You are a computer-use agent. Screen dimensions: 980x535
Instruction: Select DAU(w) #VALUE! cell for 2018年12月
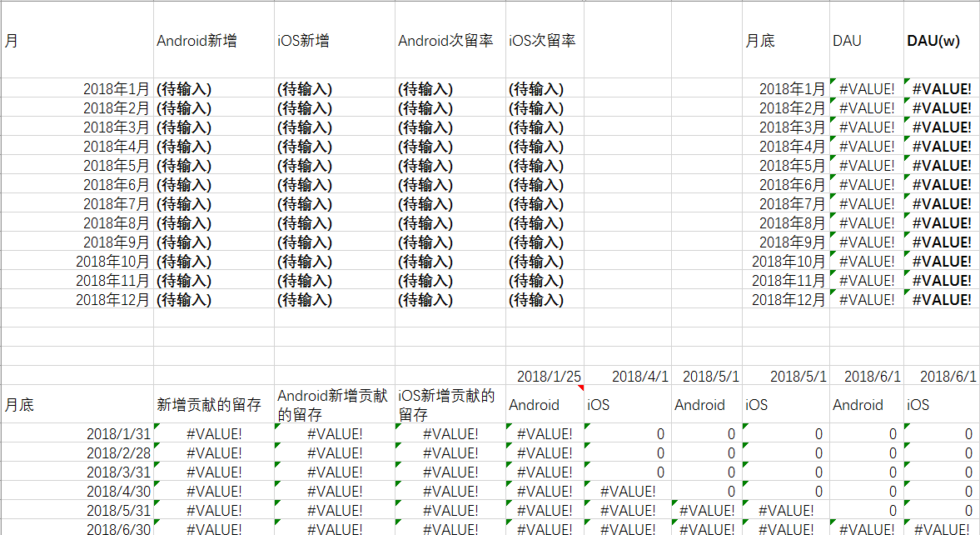(941, 299)
